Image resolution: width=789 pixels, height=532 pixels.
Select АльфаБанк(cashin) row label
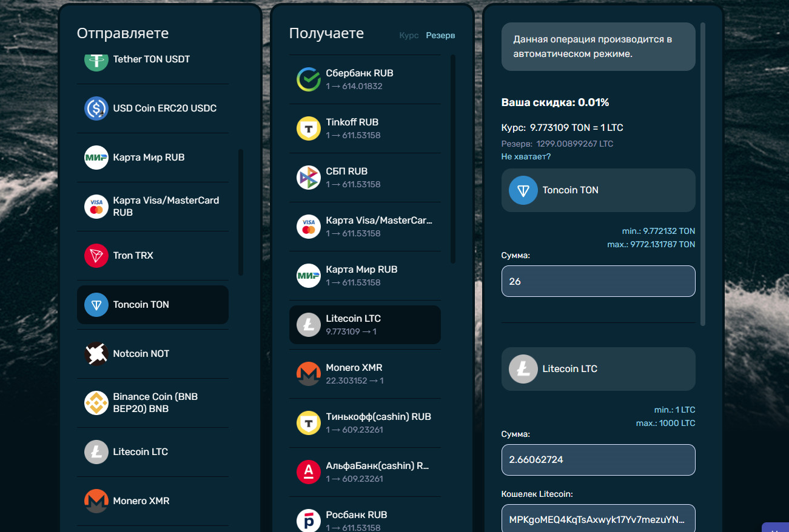coord(378,466)
